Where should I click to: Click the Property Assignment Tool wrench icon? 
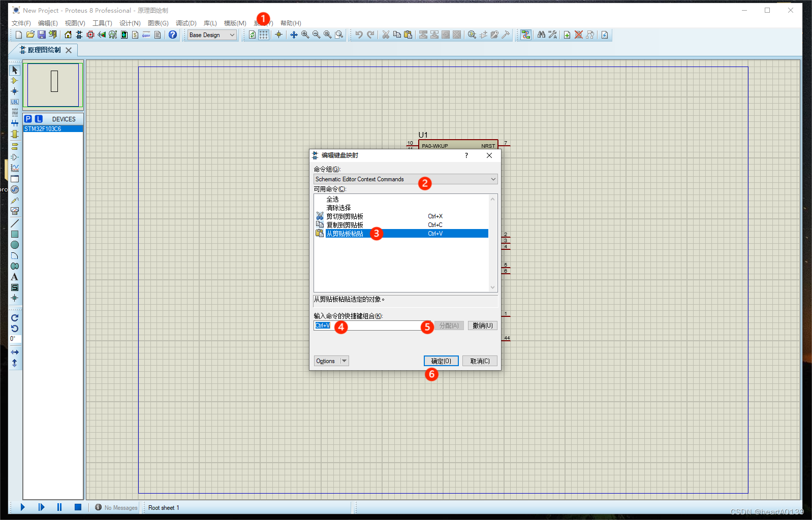(x=553, y=35)
